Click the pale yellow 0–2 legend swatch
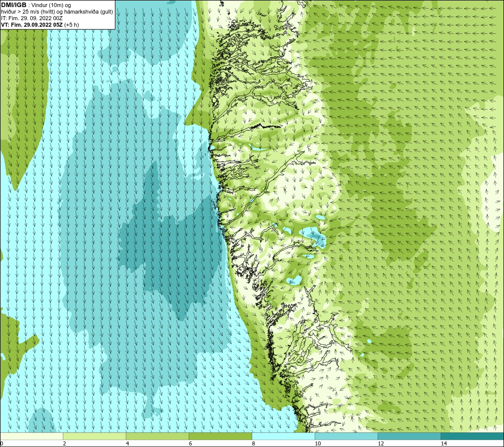The width and height of the screenshot is (504, 447). (x=31, y=436)
